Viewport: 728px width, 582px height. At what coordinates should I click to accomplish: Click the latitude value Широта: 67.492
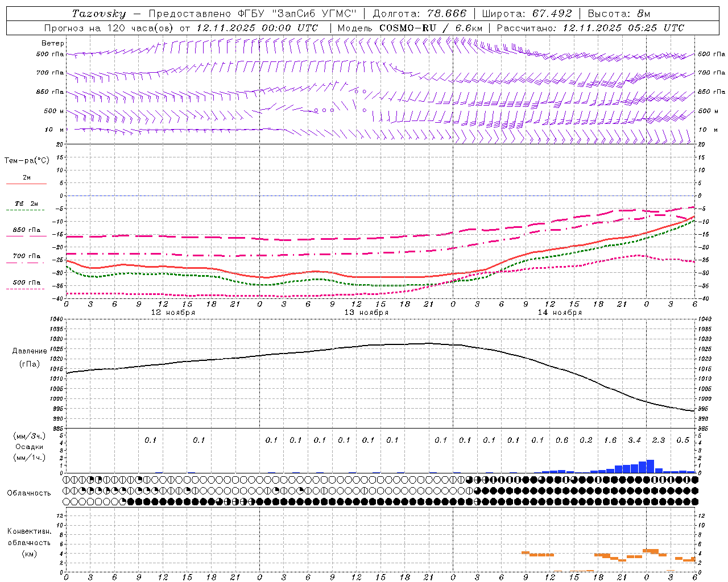point(527,14)
